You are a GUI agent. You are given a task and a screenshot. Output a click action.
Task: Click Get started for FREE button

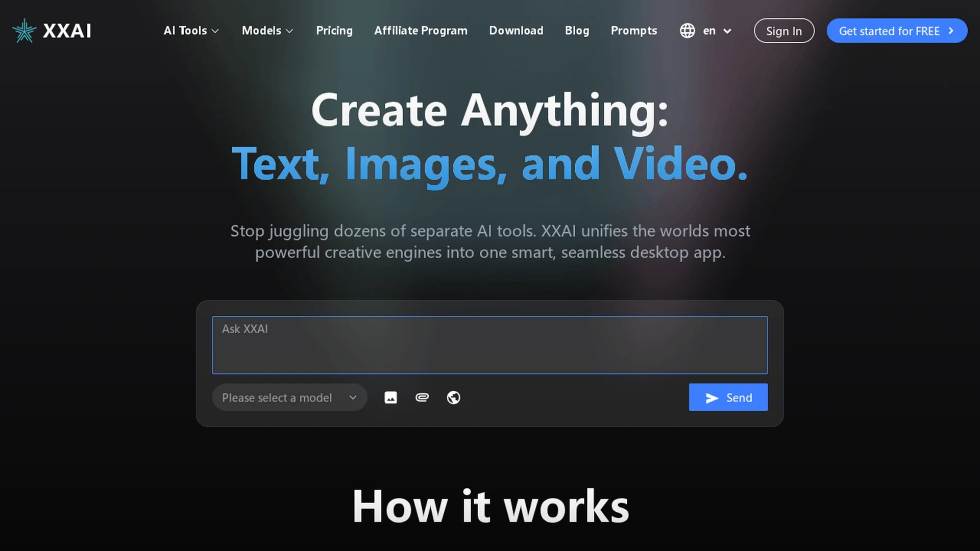click(897, 31)
